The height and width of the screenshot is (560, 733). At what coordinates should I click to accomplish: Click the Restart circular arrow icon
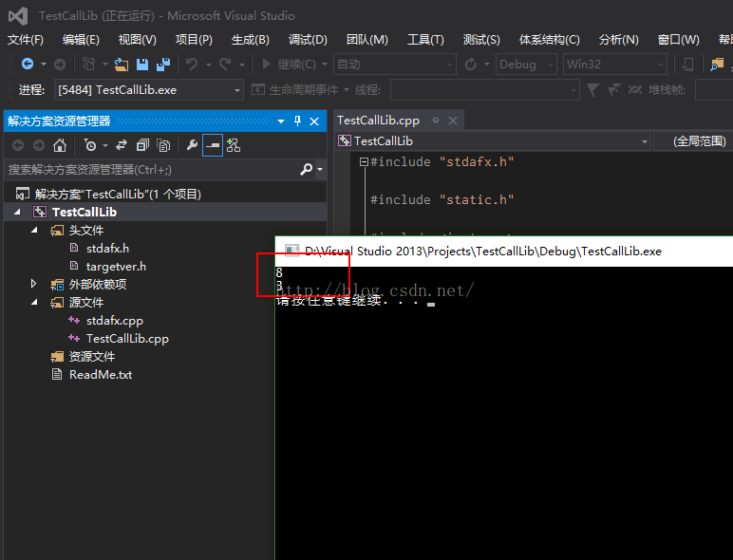(470, 64)
